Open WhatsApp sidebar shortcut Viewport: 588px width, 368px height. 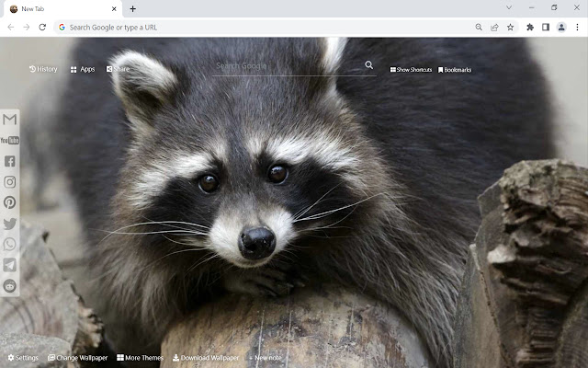click(x=9, y=244)
